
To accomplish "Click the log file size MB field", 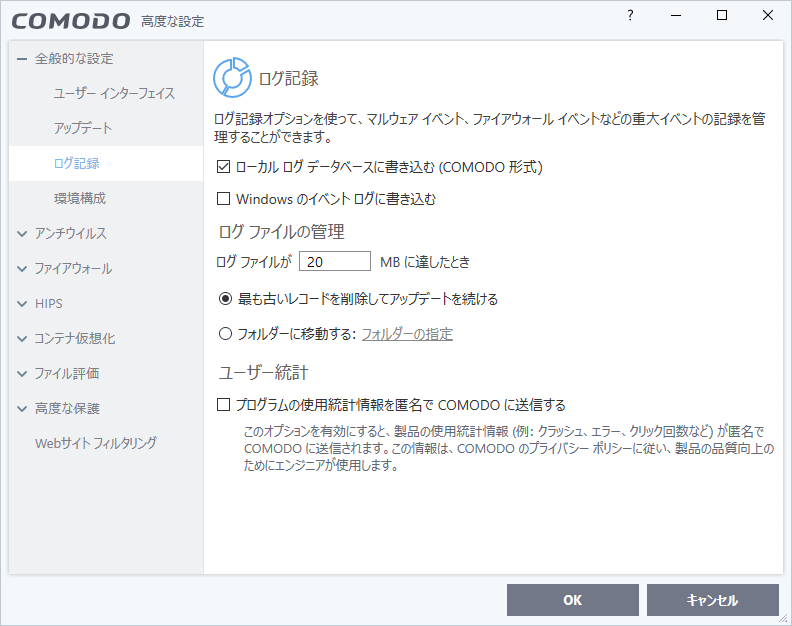I will (x=334, y=262).
